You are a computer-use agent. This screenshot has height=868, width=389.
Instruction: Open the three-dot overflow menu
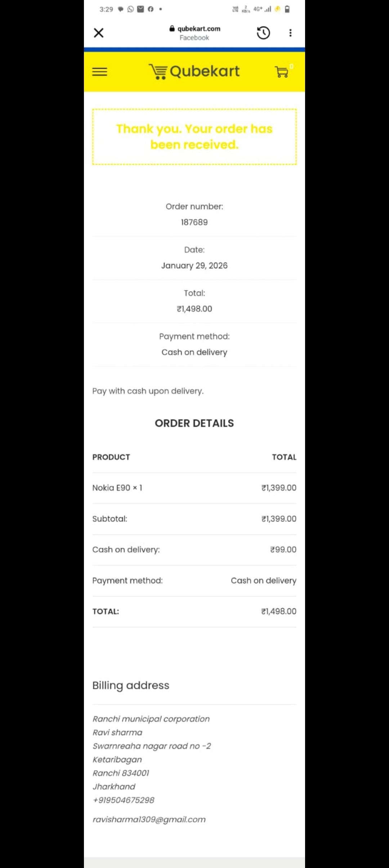290,33
